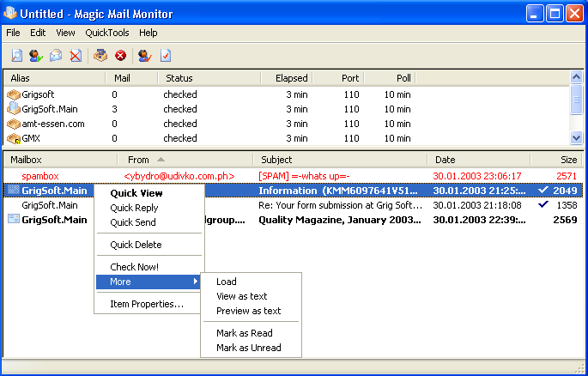Screen dimensions: 588x376
Task: Click GrigSoft.Main mail count 3
Action: pos(114,109)
